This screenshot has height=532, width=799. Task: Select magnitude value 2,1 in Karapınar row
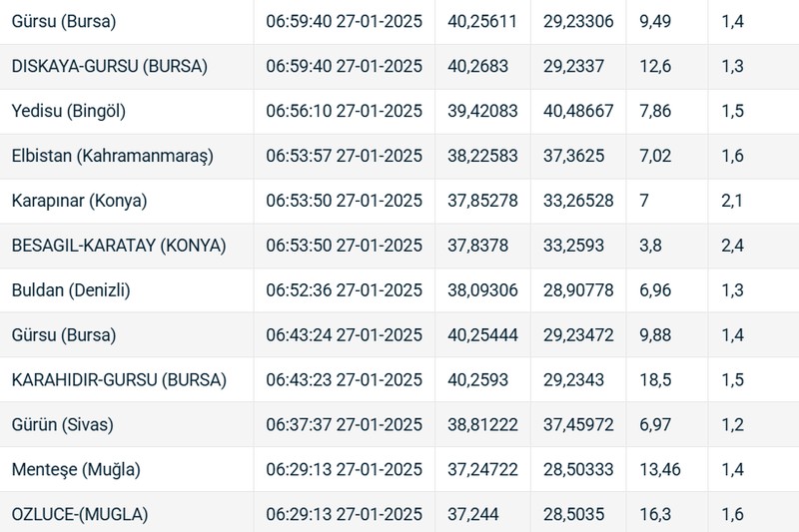(732, 201)
